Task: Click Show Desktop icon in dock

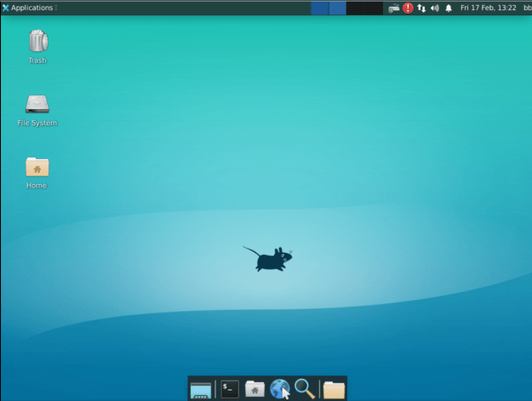Action: pos(201,389)
